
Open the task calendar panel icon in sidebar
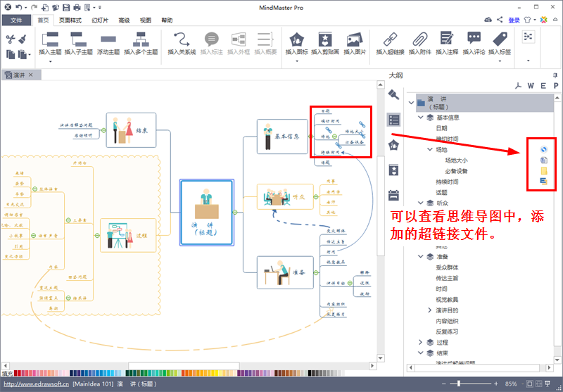pyautogui.click(x=394, y=195)
